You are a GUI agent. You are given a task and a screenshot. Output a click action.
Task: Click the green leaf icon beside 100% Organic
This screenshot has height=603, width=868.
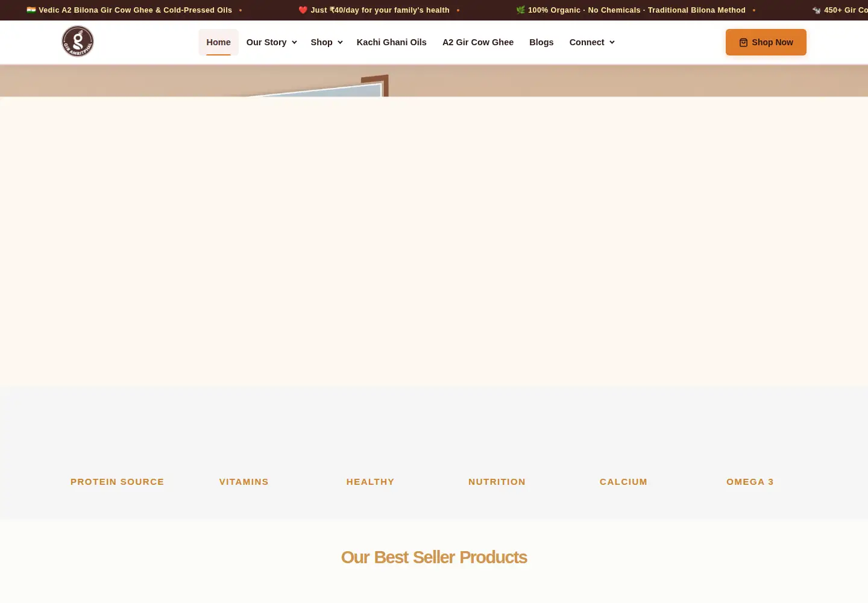pyautogui.click(x=521, y=10)
